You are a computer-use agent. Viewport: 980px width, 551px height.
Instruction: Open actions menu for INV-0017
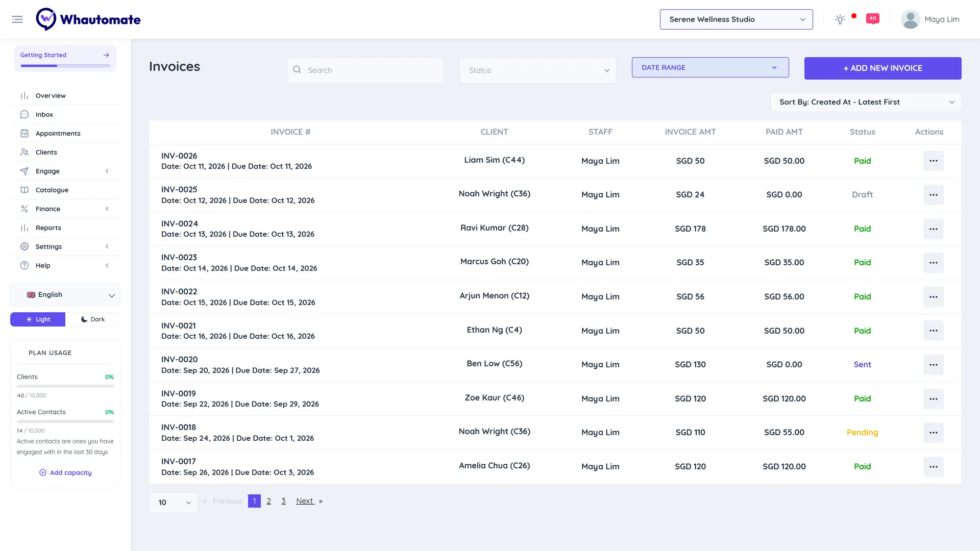click(934, 467)
